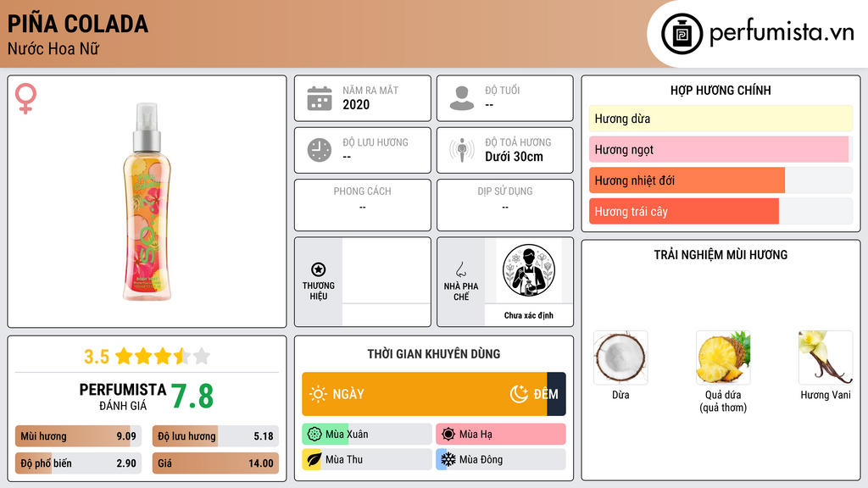Click the pink female gender symbol
The width and height of the screenshot is (868, 488).
coord(25,98)
